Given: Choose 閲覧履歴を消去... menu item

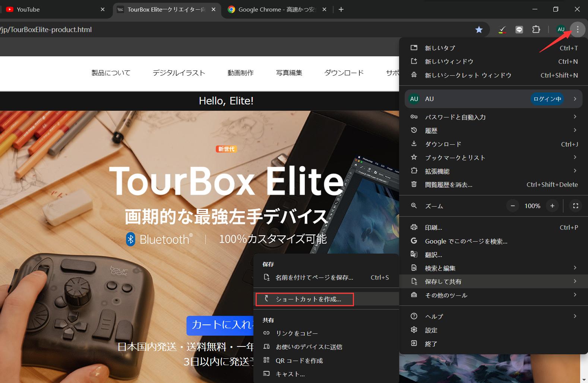Looking at the screenshot, I should point(493,185).
